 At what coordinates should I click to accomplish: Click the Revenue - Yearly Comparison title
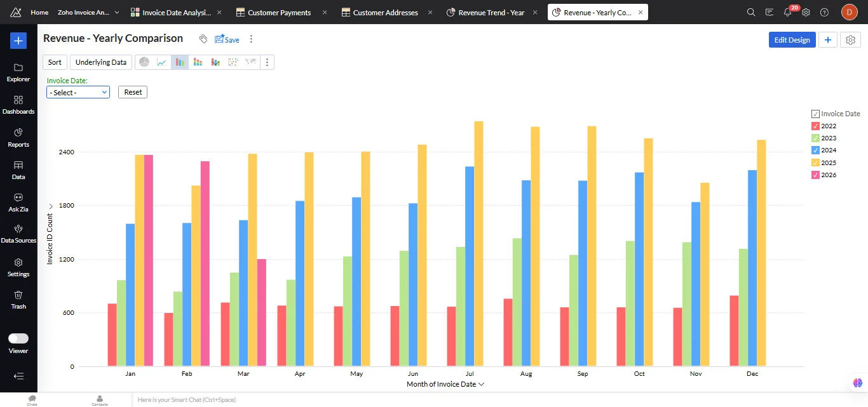click(113, 38)
